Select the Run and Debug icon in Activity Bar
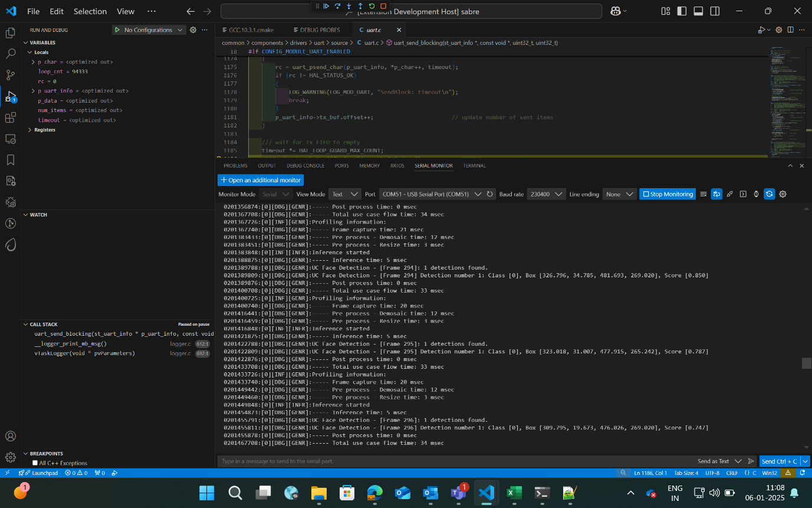The width and height of the screenshot is (812, 508). [x=10, y=96]
